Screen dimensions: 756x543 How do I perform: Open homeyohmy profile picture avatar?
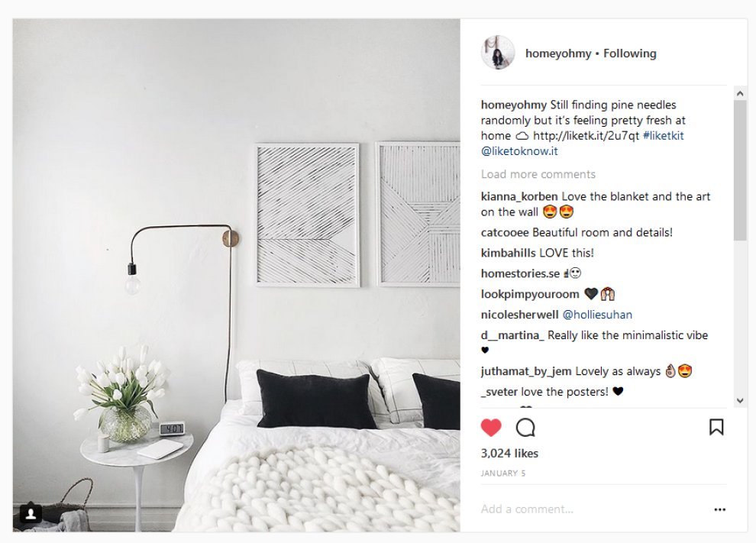pyautogui.click(x=498, y=53)
